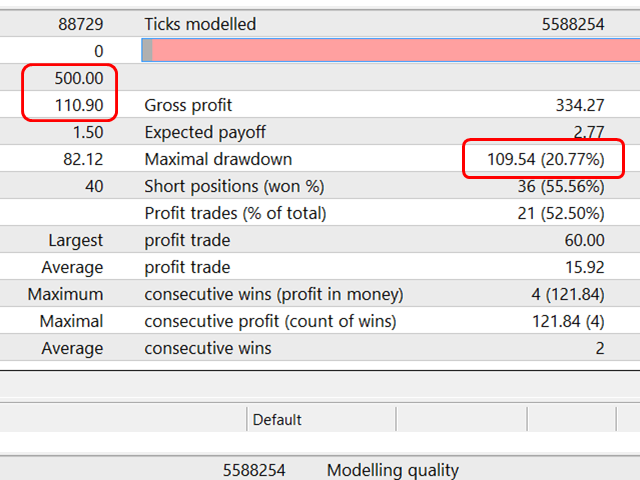This screenshot has width=640, height=480.
Task: Click the value 88729
Action: pos(80,24)
